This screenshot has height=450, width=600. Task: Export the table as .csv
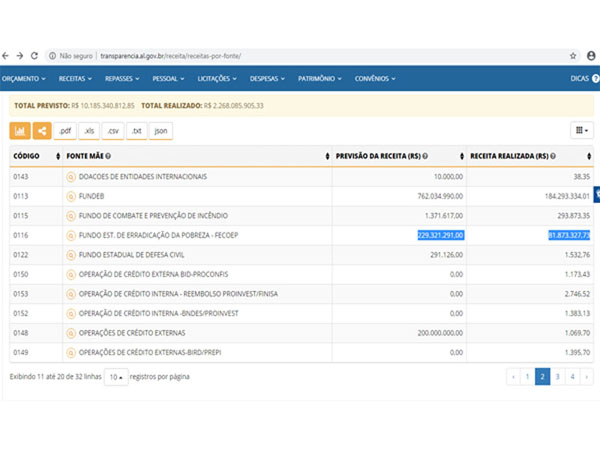(113, 131)
